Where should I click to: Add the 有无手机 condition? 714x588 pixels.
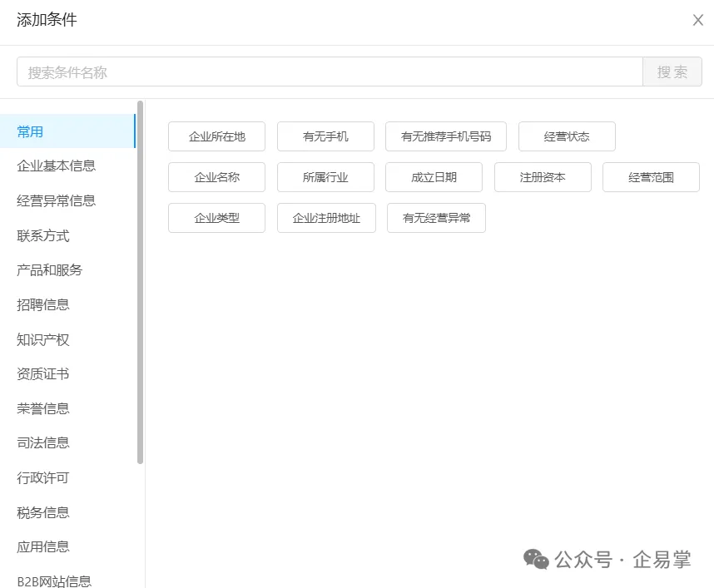tap(325, 136)
